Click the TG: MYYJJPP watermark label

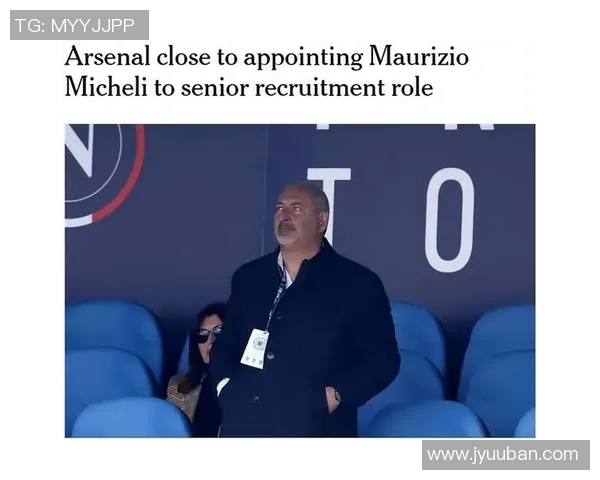coord(79,25)
